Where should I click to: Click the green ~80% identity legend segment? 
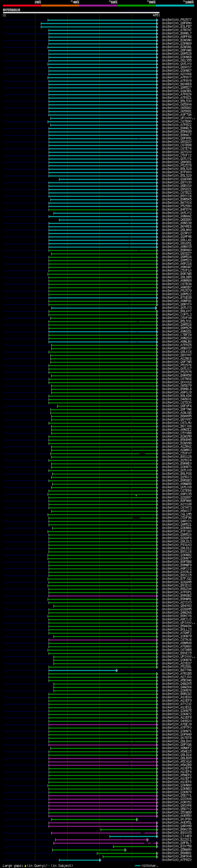[x=137, y=6]
